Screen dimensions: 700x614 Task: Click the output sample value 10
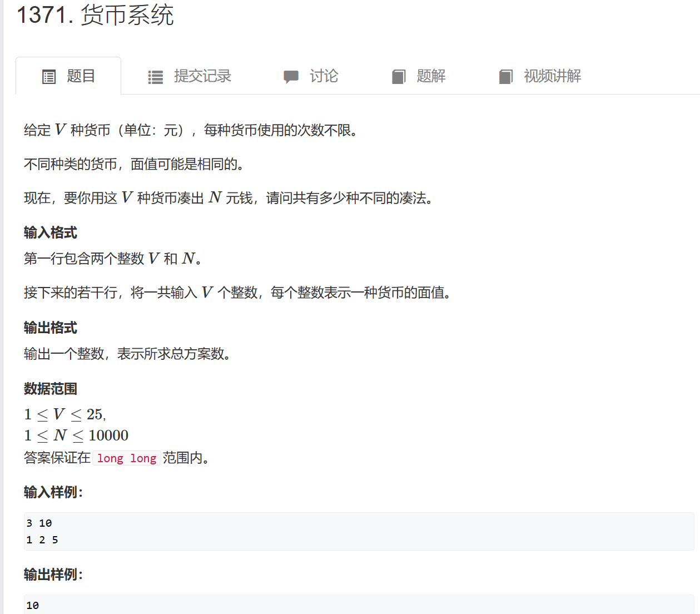(x=33, y=606)
